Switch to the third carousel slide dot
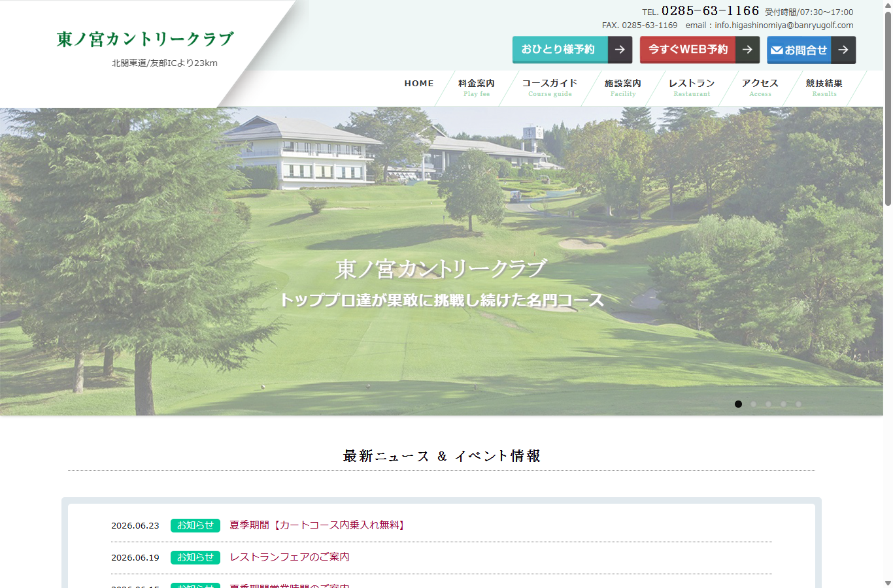The width and height of the screenshot is (893, 588). tap(768, 404)
